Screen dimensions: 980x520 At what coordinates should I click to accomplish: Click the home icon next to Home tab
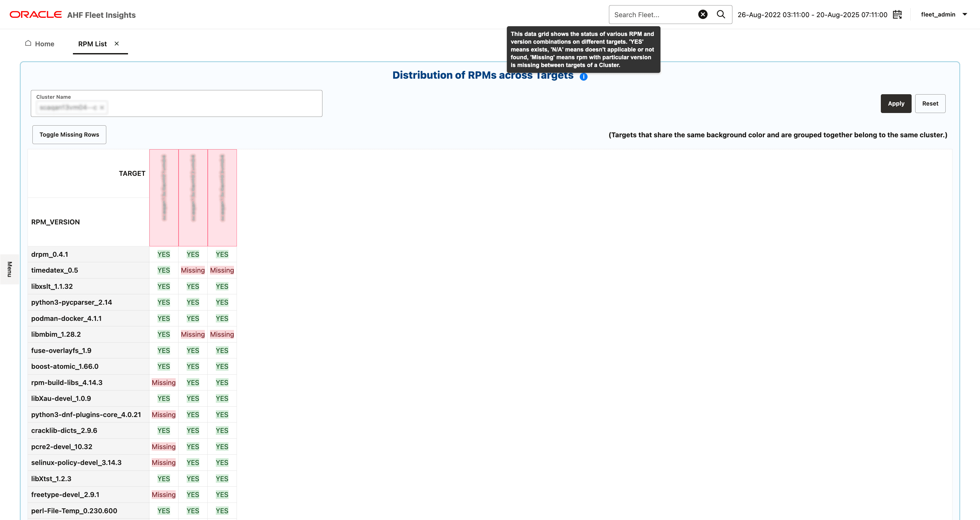tap(28, 43)
